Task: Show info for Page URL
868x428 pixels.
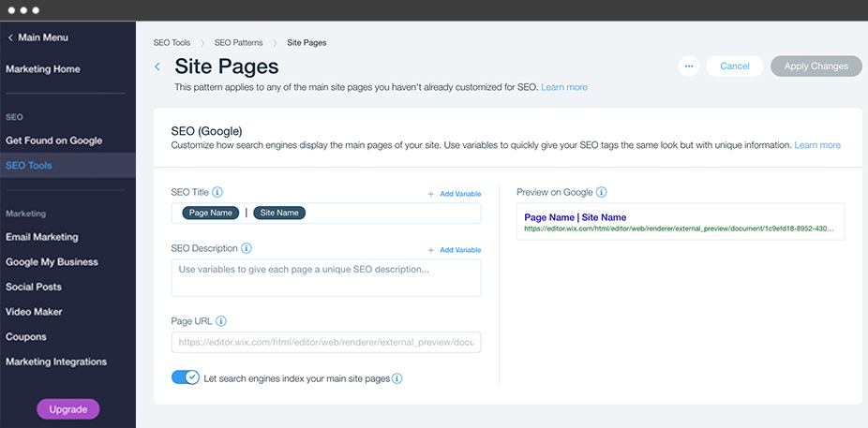Action: [221, 320]
